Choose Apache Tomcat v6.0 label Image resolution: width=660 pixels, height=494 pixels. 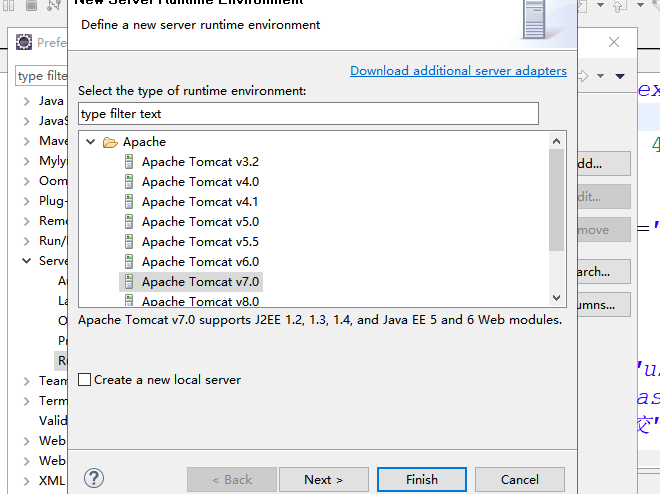200,262
